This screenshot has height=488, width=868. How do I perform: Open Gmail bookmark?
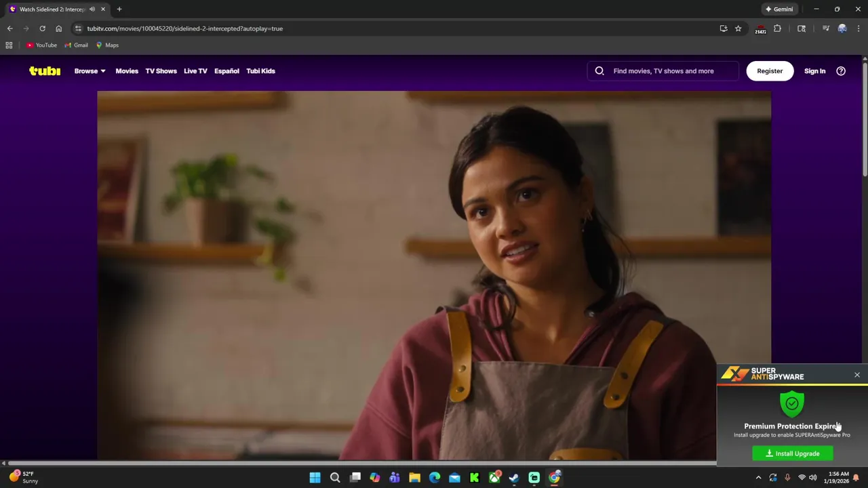coord(77,45)
